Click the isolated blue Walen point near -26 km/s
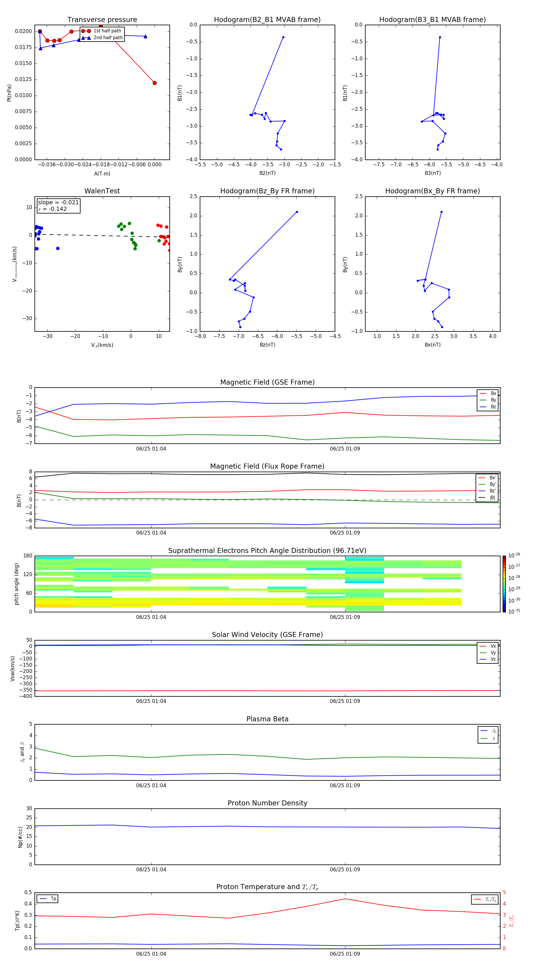 tap(58, 249)
